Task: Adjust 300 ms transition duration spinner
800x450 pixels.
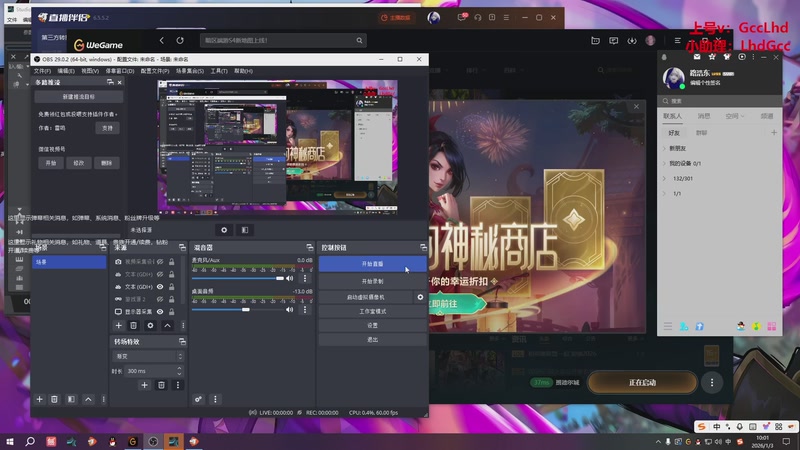Action: (179, 371)
